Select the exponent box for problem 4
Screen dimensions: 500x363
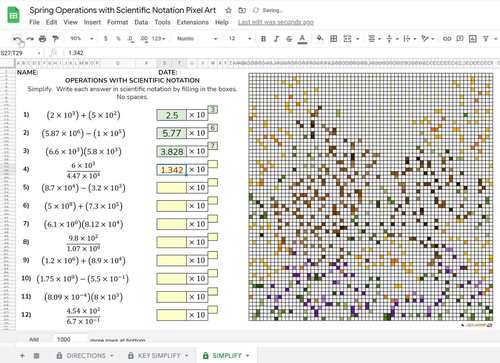[213, 164]
